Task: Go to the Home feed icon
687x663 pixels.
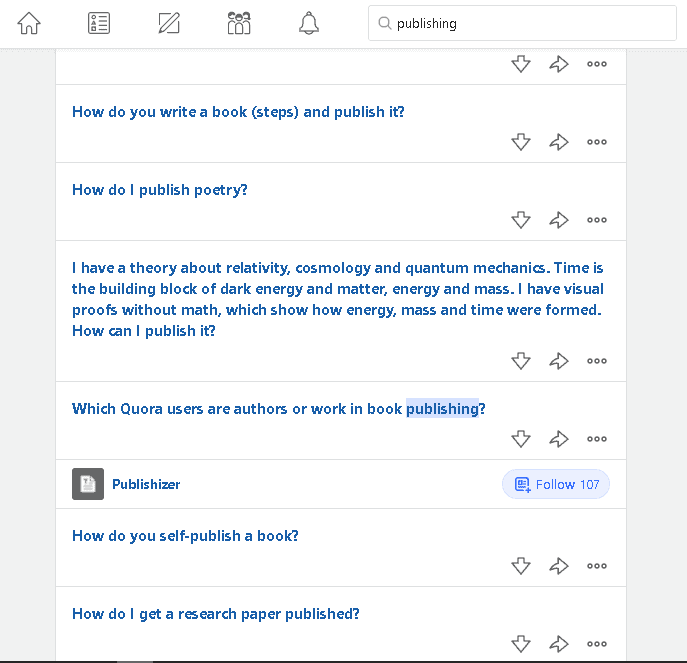Action: pos(29,23)
